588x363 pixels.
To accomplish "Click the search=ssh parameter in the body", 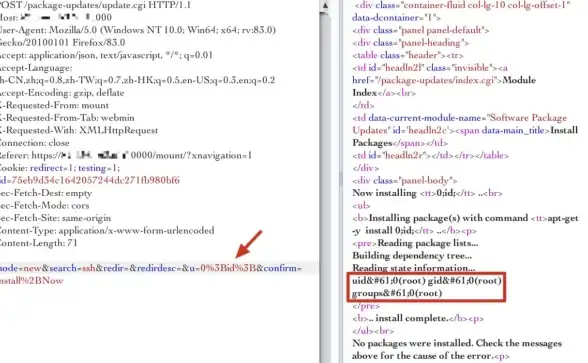I will point(72,268).
